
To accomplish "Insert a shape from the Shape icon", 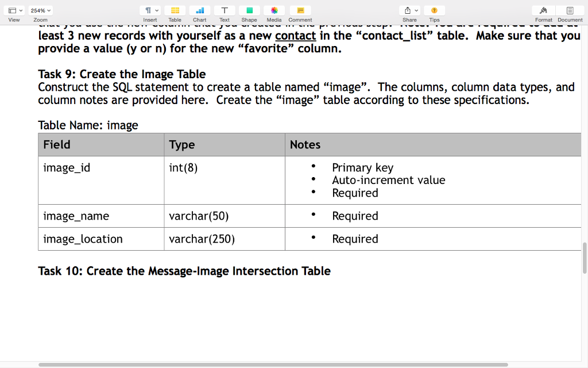I will pyautogui.click(x=249, y=11).
